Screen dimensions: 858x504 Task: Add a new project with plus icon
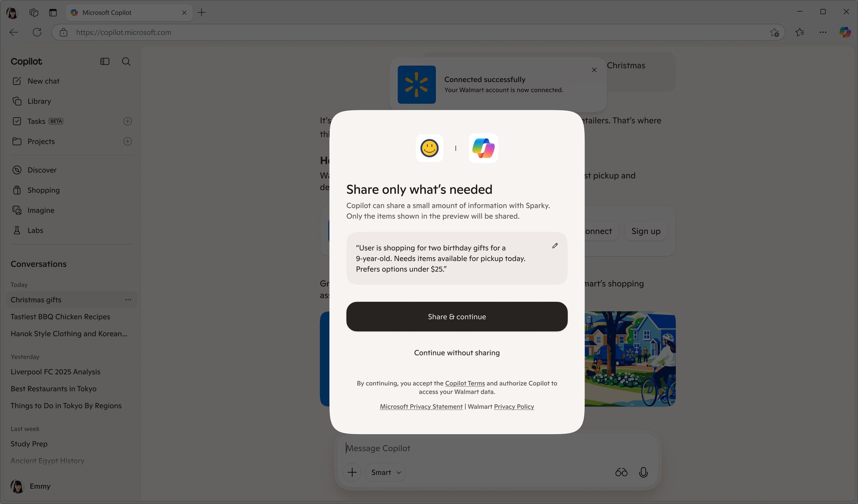[x=128, y=141]
